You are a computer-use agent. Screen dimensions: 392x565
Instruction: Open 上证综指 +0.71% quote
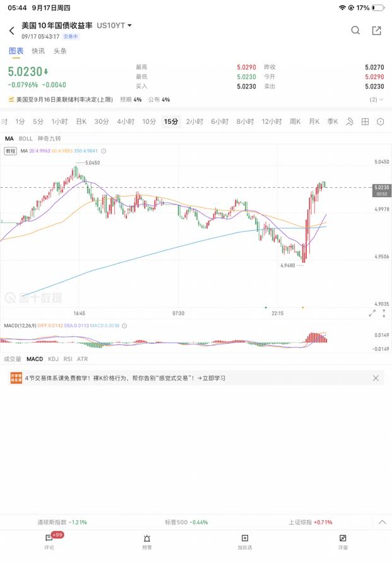[311, 522]
